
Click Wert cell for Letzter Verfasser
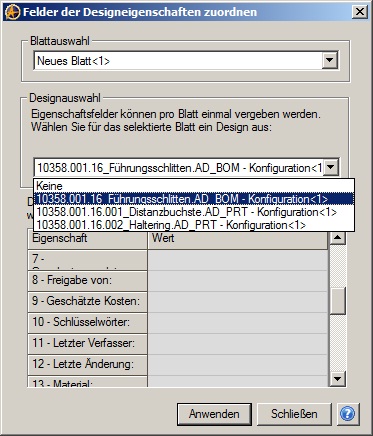point(238,344)
